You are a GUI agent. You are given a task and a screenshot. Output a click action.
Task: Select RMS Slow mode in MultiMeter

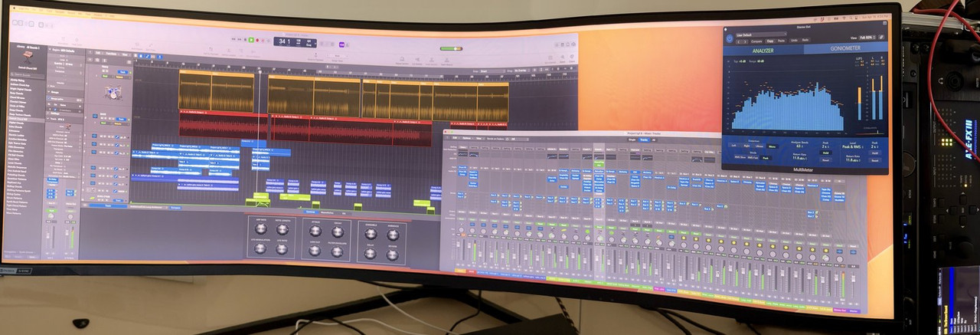pos(740,157)
